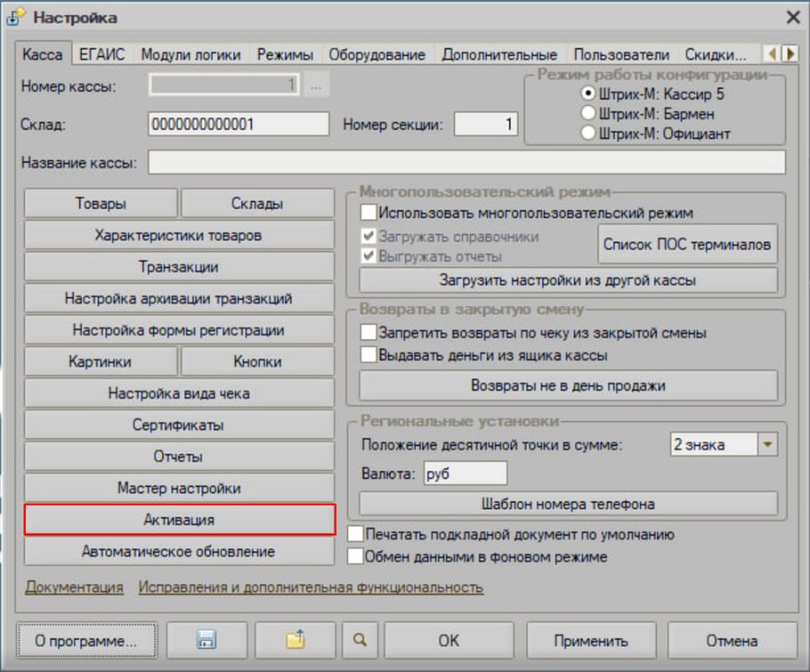Click the Активация button
The height and width of the screenshot is (672, 810).
coord(179,520)
